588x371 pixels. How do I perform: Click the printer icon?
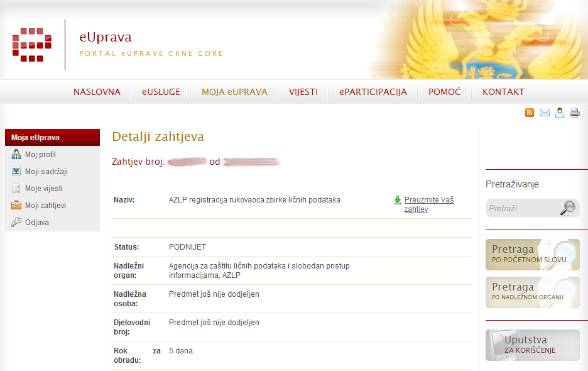click(x=574, y=113)
